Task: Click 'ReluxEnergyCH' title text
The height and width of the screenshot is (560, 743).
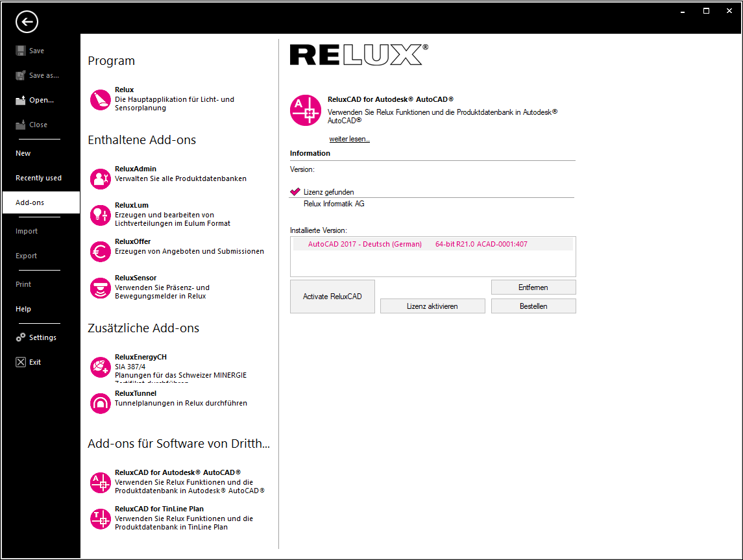Action: coord(141,357)
